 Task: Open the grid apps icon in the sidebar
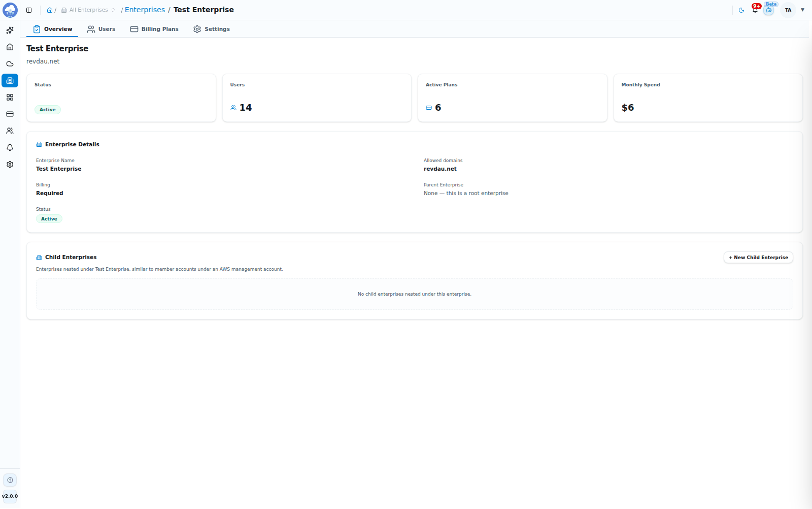(x=10, y=98)
